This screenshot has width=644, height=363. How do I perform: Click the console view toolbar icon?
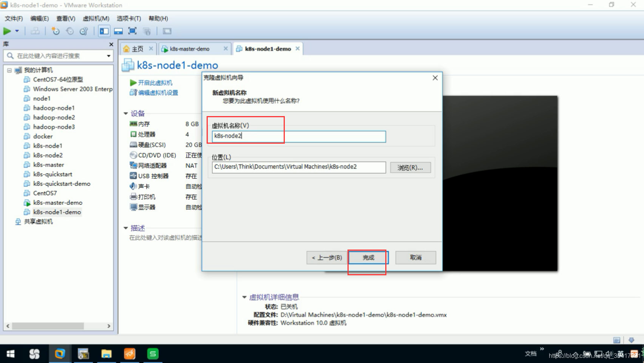click(x=167, y=31)
